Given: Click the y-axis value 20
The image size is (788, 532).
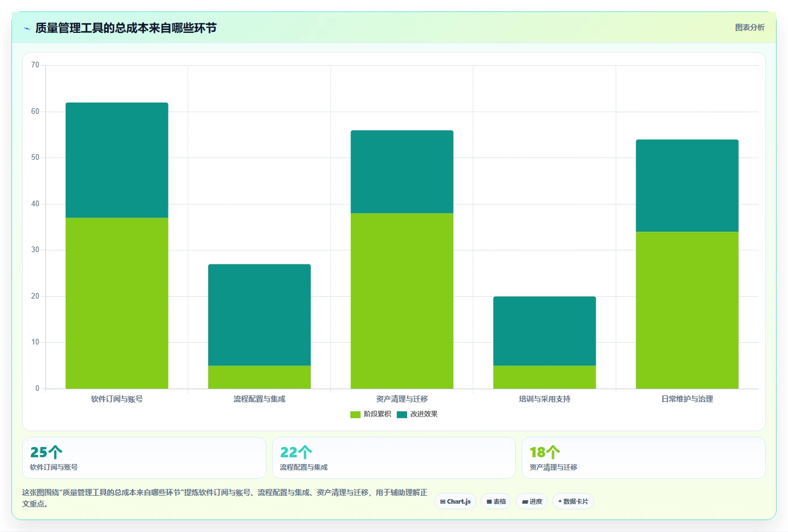Looking at the screenshot, I should pyautogui.click(x=35, y=296).
